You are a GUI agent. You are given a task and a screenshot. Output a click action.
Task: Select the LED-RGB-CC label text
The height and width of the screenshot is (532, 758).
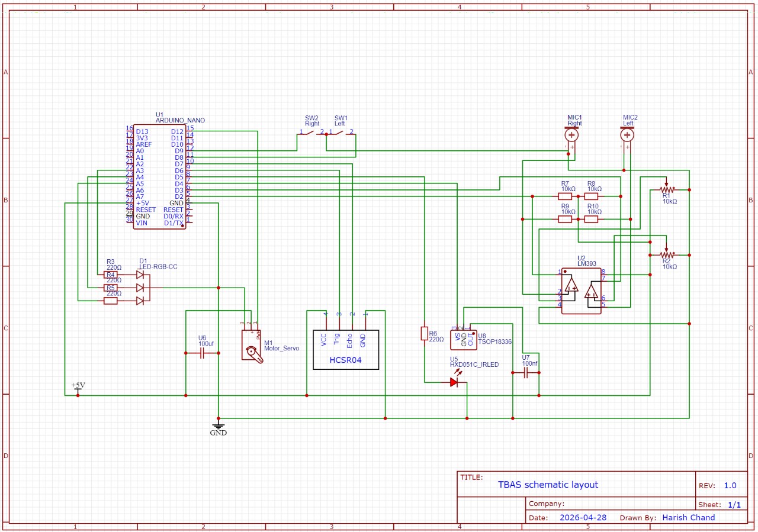pos(158,267)
